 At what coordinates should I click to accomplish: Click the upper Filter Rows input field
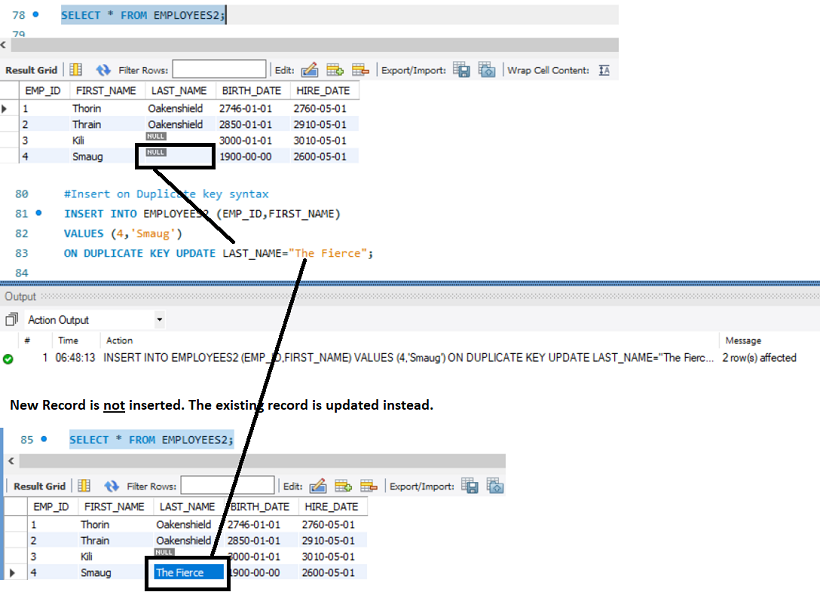[219, 69]
